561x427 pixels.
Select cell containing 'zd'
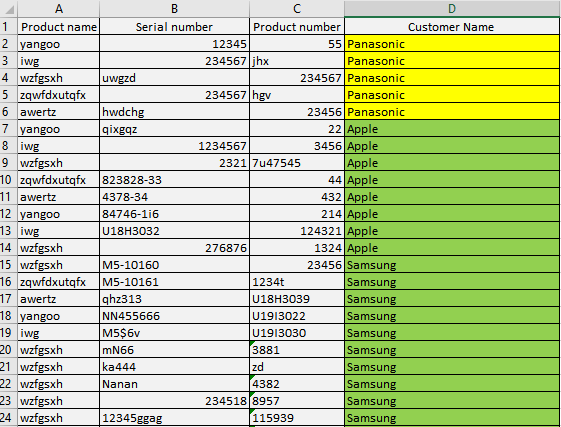pos(297,367)
